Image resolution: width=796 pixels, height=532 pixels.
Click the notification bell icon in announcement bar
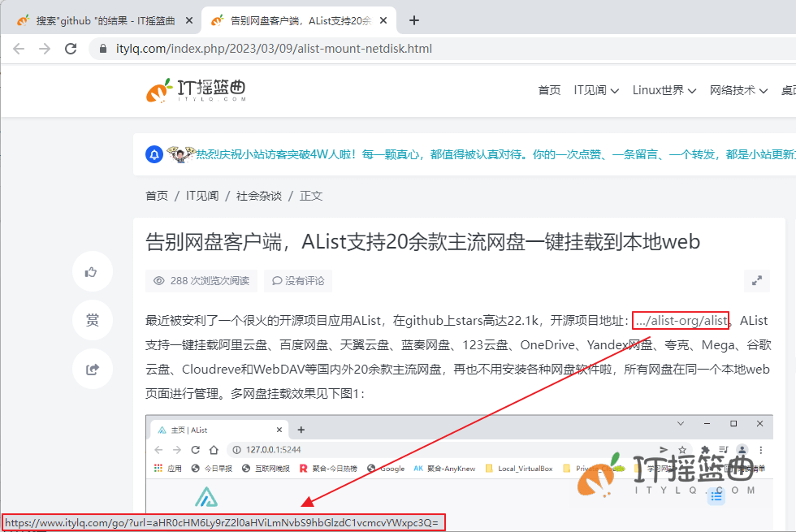click(x=154, y=154)
